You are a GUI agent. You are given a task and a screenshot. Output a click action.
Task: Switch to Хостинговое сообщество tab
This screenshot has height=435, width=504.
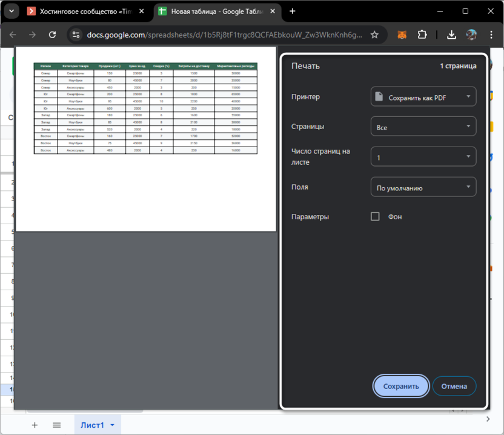click(86, 12)
